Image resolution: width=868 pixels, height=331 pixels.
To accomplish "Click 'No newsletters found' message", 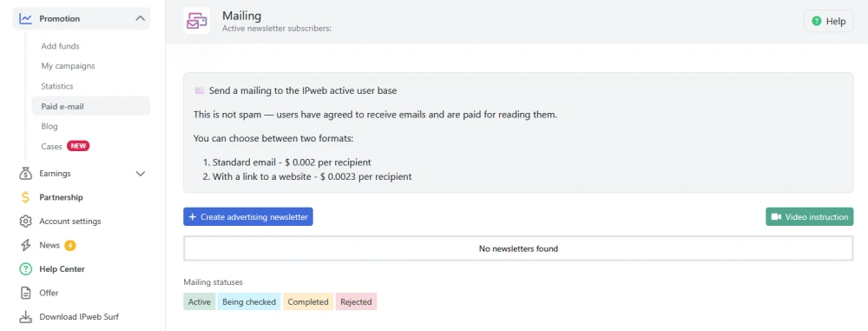I will point(518,248).
